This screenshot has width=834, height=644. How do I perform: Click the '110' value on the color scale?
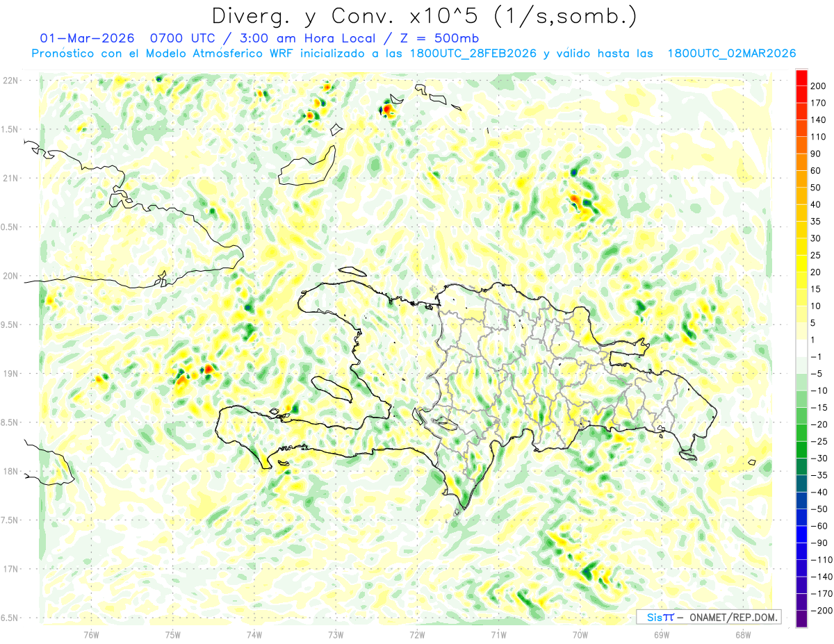tap(819, 137)
